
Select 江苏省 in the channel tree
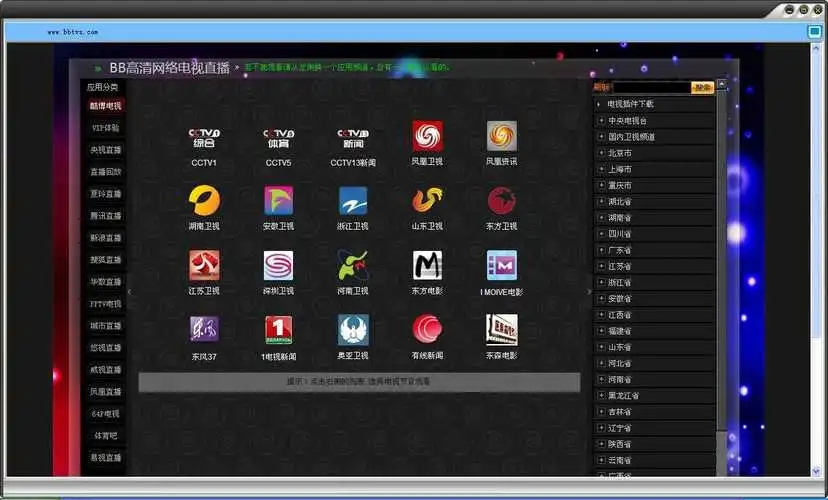tap(619, 266)
